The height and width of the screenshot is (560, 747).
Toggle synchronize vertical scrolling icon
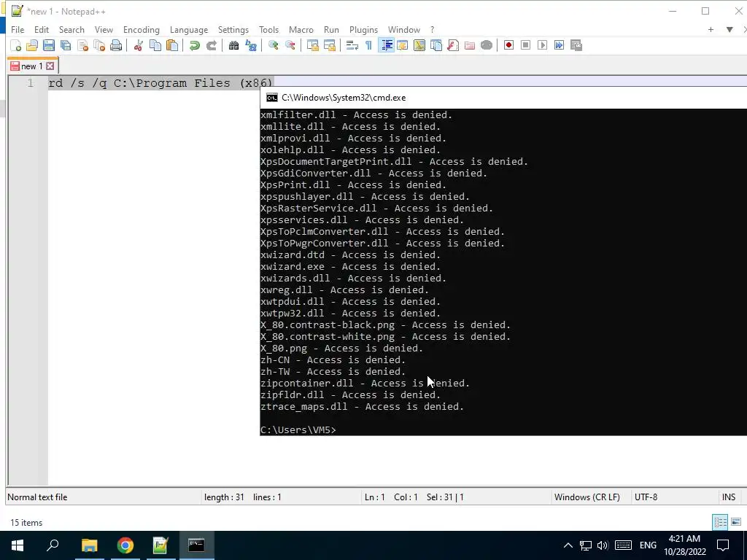coord(312,45)
